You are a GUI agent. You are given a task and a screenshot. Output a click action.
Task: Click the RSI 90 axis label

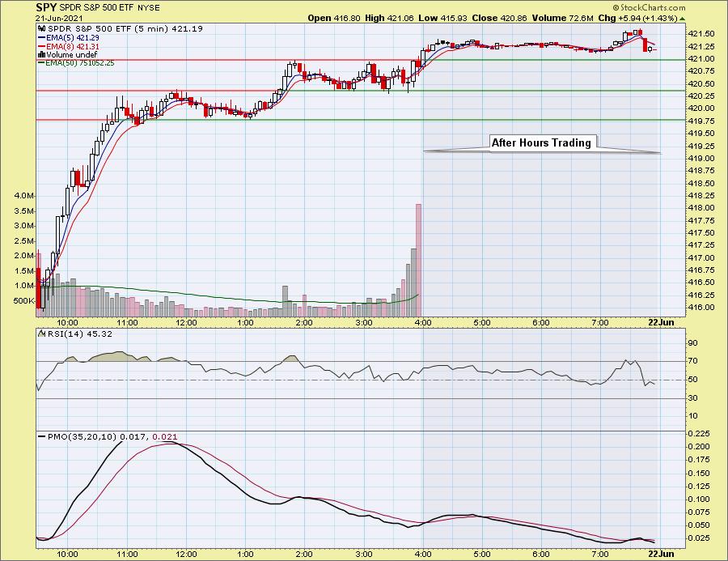click(693, 343)
